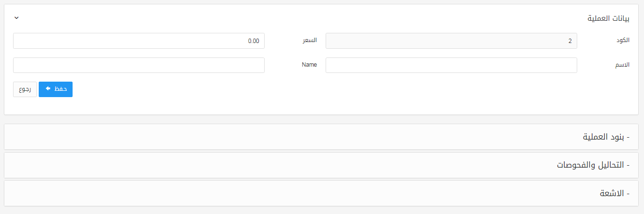Click the arrow icon on حفظ button
The image size is (644, 214).
point(48,89)
